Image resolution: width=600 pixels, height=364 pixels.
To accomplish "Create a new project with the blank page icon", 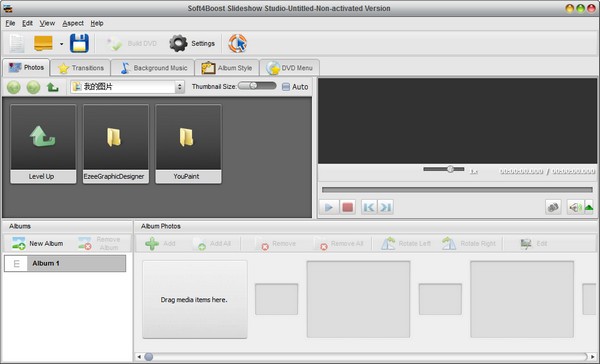I will tap(17, 43).
